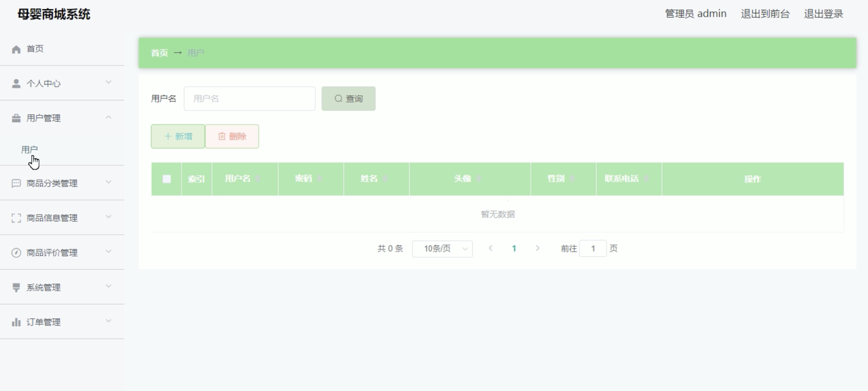Go to 首页 via the breadcrumb
868x391 pixels.
(159, 53)
